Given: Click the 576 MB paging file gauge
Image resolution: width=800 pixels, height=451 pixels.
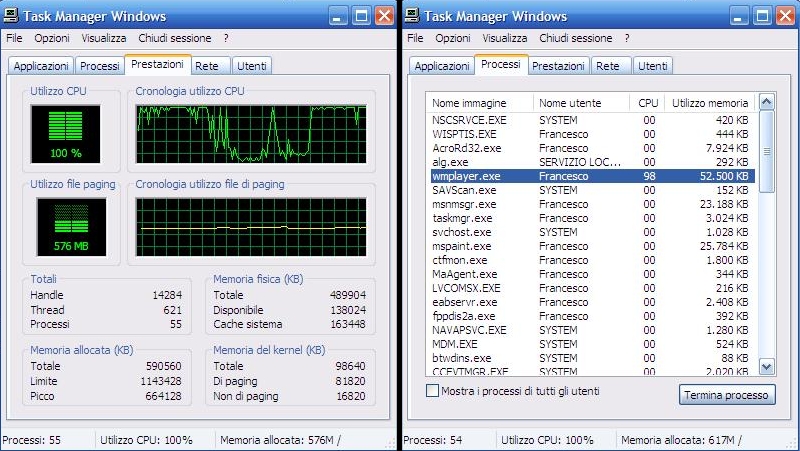Looking at the screenshot, I should pyautogui.click(x=71, y=227).
